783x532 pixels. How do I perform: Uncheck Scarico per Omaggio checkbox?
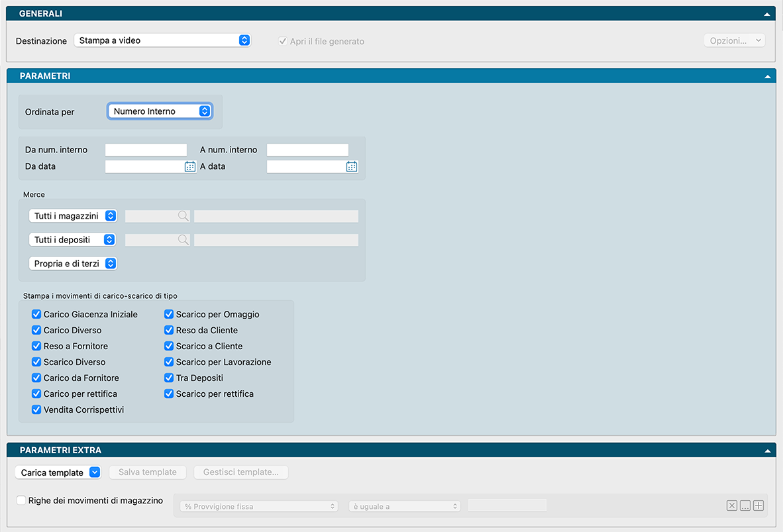click(170, 314)
